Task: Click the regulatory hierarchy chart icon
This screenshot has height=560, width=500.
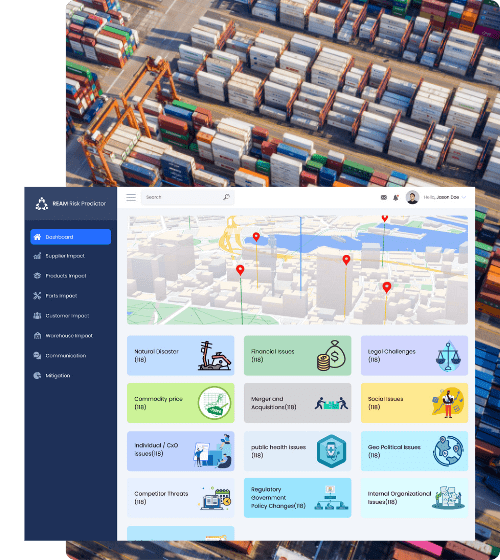Action: tap(331, 498)
